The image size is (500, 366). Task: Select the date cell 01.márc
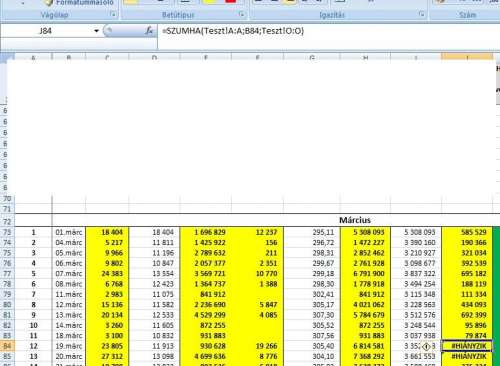click(69, 232)
